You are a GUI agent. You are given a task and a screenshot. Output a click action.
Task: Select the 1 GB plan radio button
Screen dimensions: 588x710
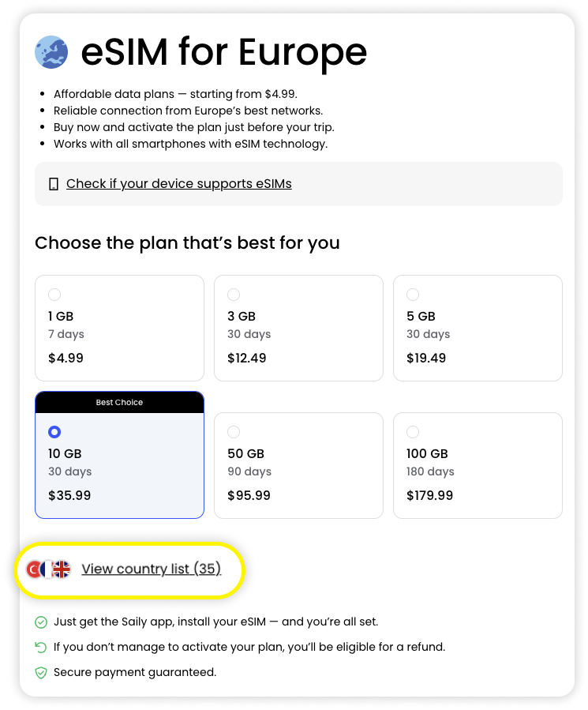54,295
